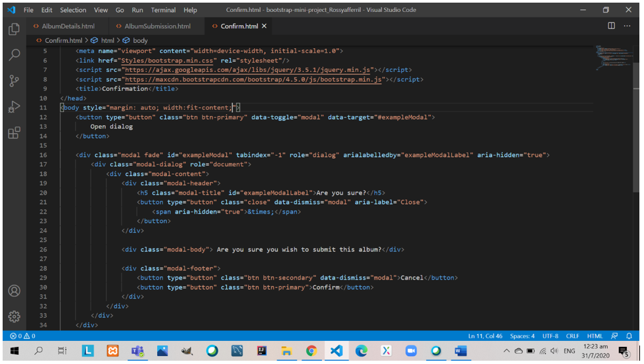Click the 'Confirm' button label on line 30
The height and width of the screenshot is (364, 644).
[326, 288]
